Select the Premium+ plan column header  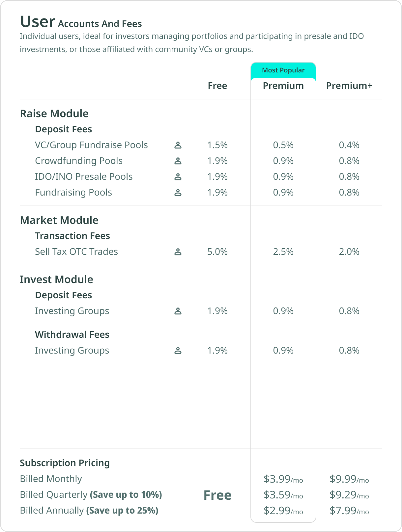pos(349,86)
